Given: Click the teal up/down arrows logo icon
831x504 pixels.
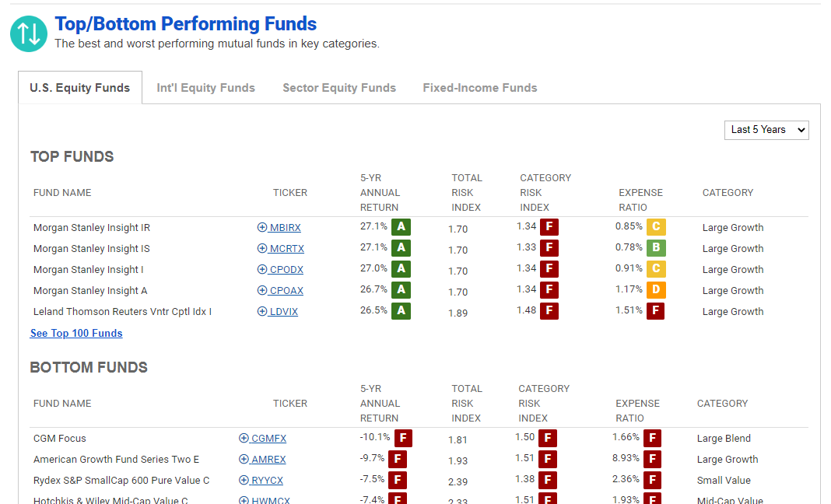Looking at the screenshot, I should point(29,34).
